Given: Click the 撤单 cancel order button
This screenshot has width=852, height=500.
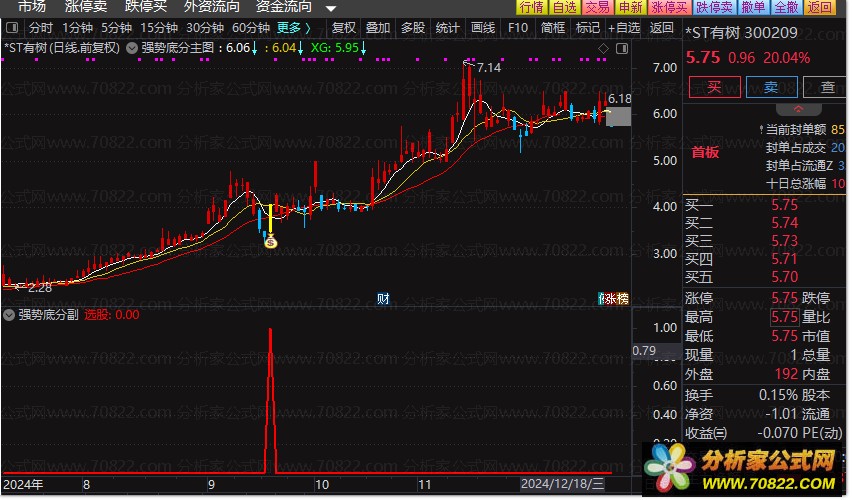Looking at the screenshot, I should click(x=753, y=7).
